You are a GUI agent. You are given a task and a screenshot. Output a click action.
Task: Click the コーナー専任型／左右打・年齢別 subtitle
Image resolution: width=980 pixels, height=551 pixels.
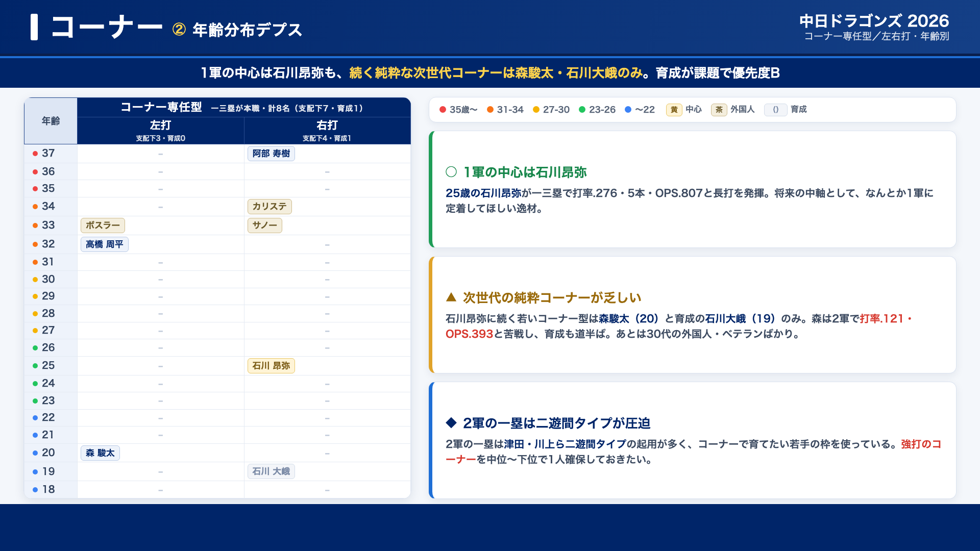pos(877,36)
